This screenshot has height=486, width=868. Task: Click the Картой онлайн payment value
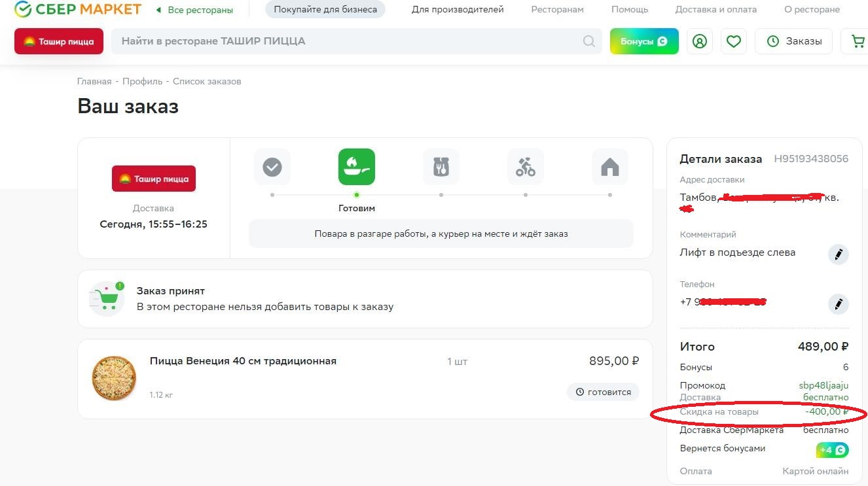816,471
